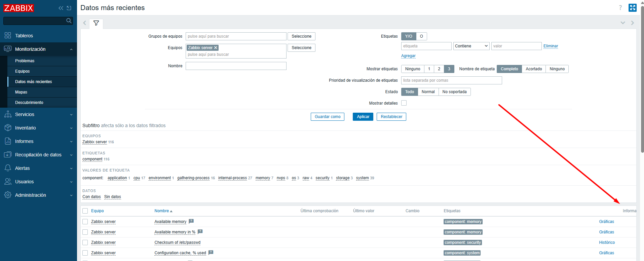This screenshot has width=644, height=261.
Task: Click Seleccione for Equipos
Action: click(301, 48)
